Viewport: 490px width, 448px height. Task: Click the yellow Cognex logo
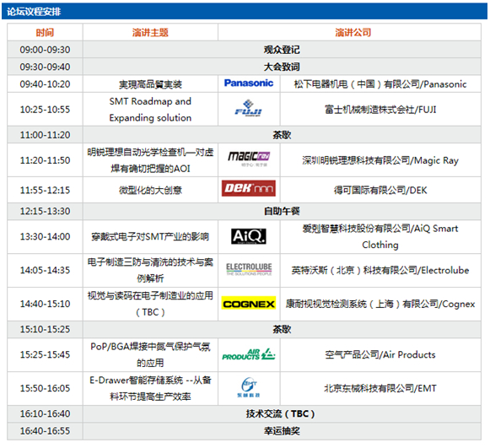(x=249, y=303)
